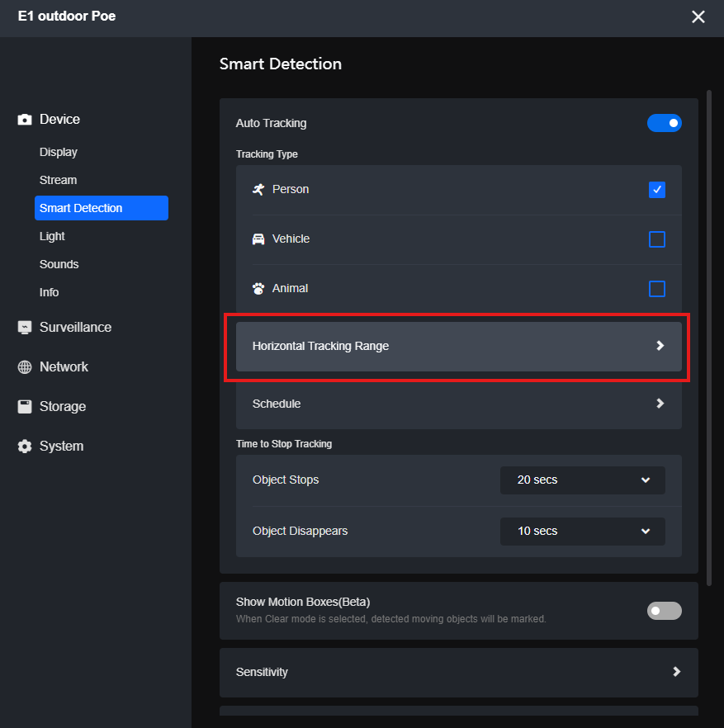The height and width of the screenshot is (728, 724).
Task: Click the System gear icon
Action: pyautogui.click(x=25, y=447)
